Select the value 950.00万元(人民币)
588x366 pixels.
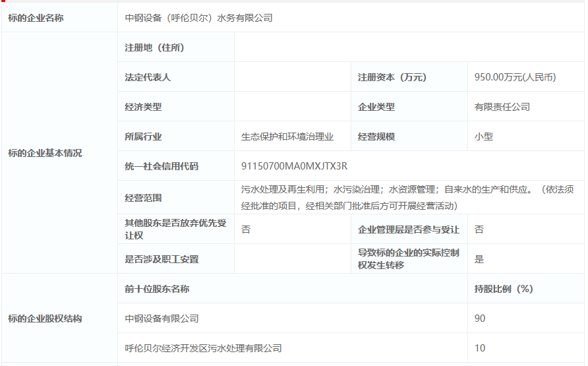[515, 77]
